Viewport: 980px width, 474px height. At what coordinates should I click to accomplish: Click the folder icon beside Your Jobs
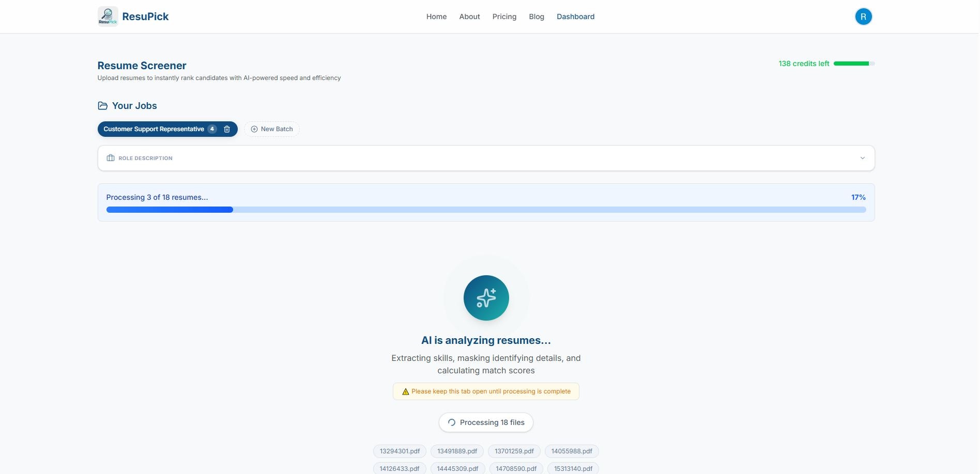pyautogui.click(x=102, y=106)
